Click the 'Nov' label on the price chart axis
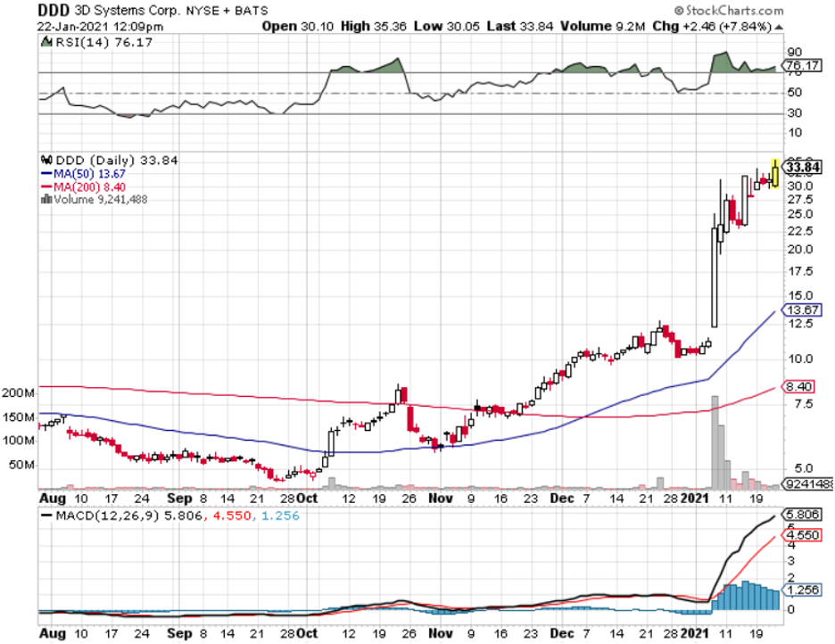 coord(441,499)
